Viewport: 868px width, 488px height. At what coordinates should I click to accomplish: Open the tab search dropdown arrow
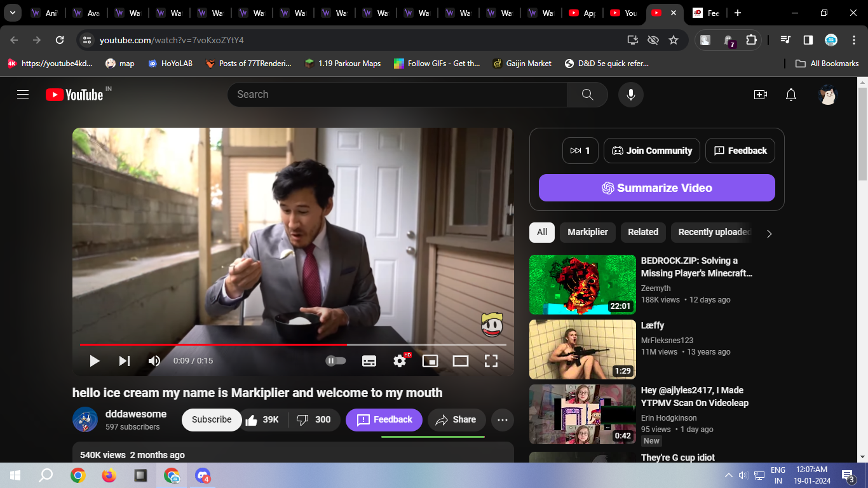pyautogui.click(x=12, y=13)
